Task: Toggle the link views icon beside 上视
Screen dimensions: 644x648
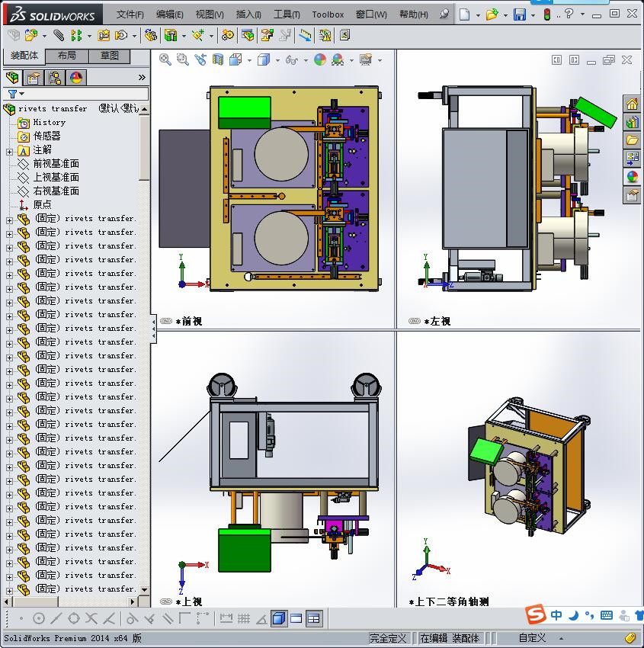Action: (166, 601)
